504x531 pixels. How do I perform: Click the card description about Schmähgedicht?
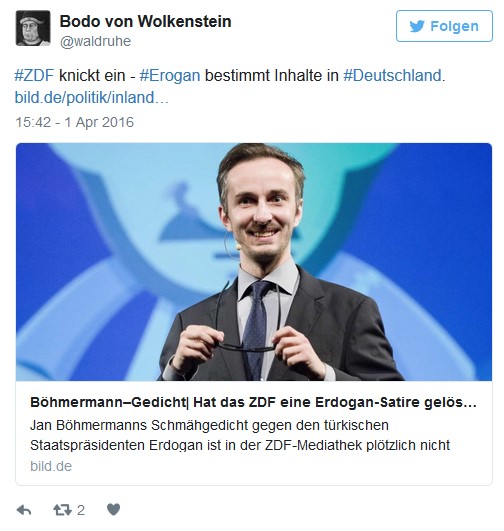click(240, 435)
